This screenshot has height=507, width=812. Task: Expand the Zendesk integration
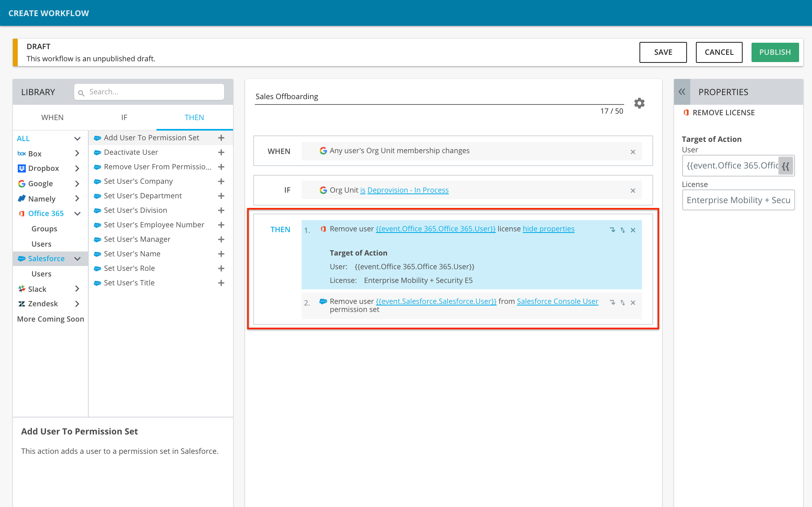click(77, 304)
